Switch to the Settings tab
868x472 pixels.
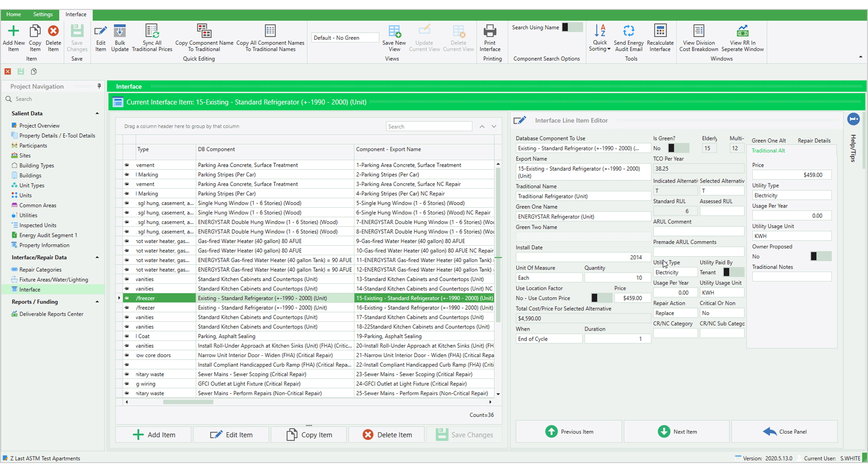pos(43,14)
